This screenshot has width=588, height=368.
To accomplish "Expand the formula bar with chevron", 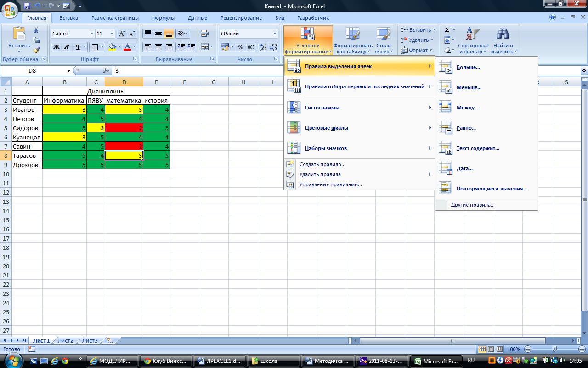I will point(584,70).
